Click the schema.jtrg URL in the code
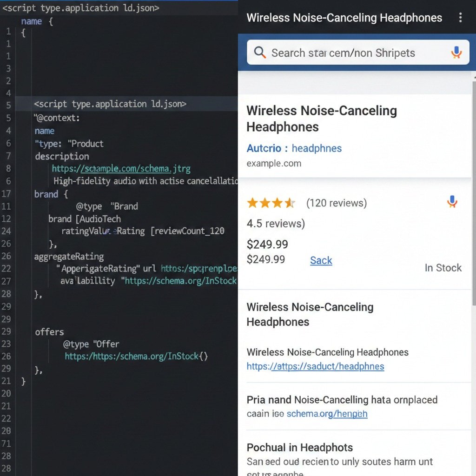 point(121,169)
